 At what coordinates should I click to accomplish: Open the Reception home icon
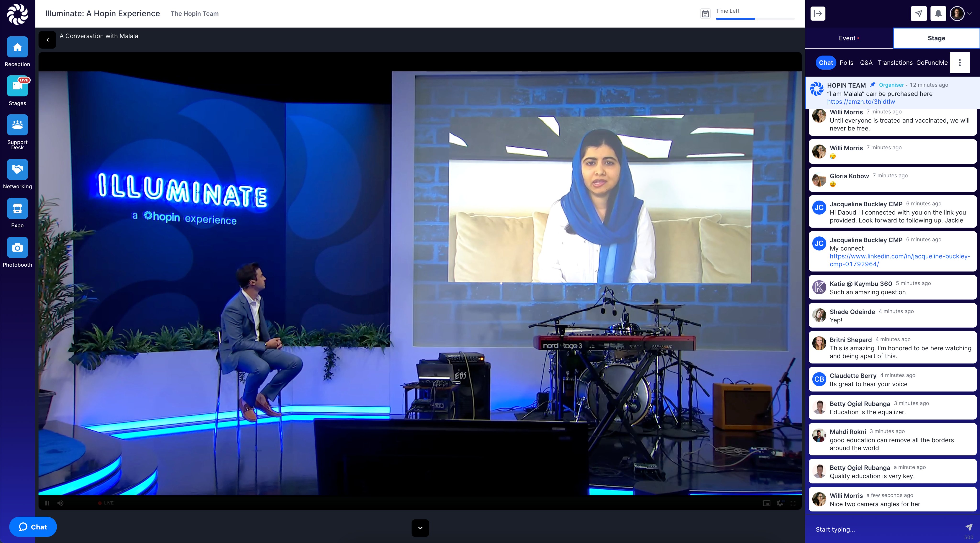click(x=17, y=47)
